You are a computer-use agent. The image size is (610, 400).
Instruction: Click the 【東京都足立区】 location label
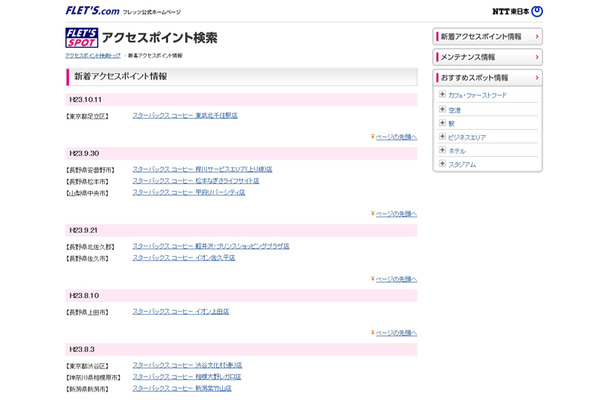click(87, 116)
